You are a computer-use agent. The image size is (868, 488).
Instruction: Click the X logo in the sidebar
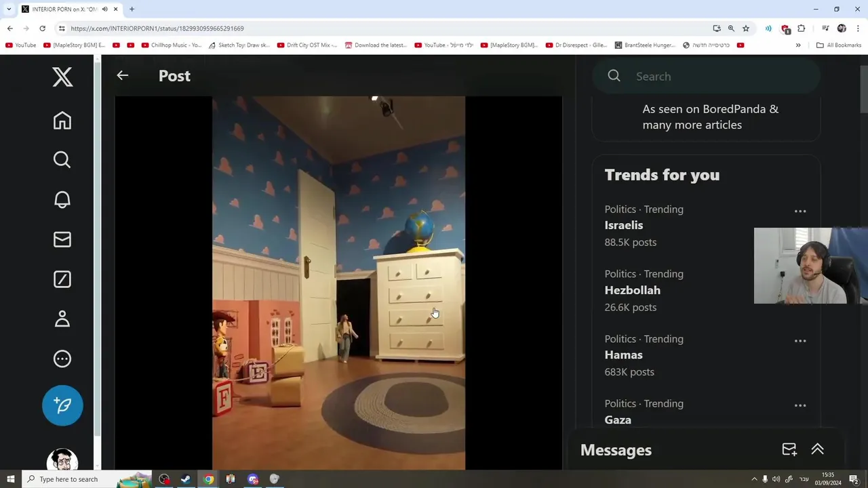click(x=62, y=77)
